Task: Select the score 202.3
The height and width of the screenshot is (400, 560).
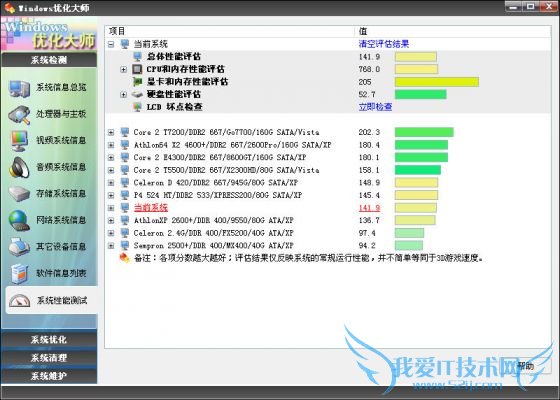Action: tap(369, 132)
